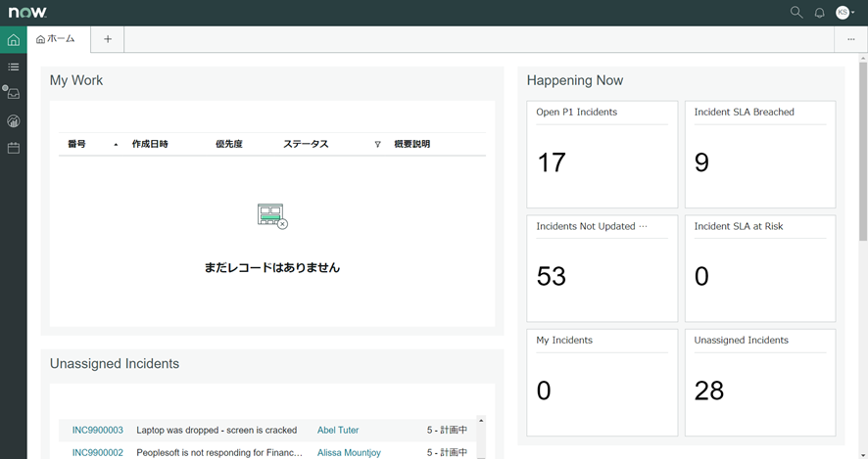The width and height of the screenshot is (868, 459).
Task: Click the main page vertical scrollbar thumb
Action: click(x=862, y=151)
